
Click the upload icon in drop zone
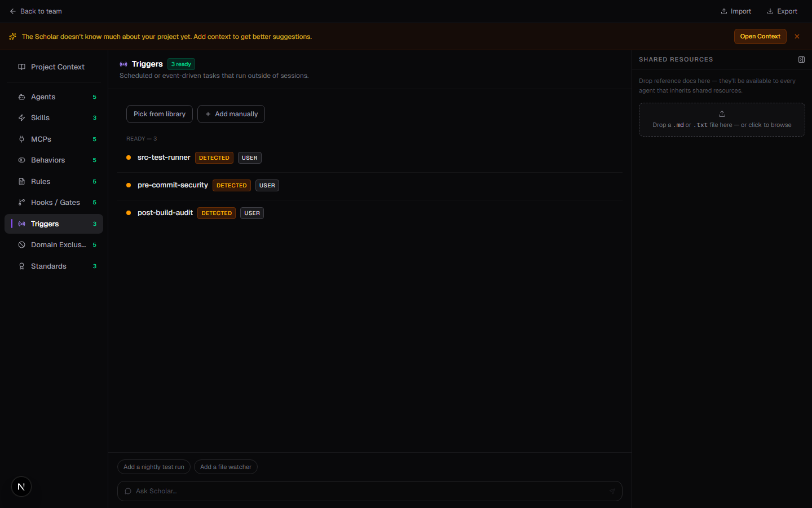coord(722,113)
